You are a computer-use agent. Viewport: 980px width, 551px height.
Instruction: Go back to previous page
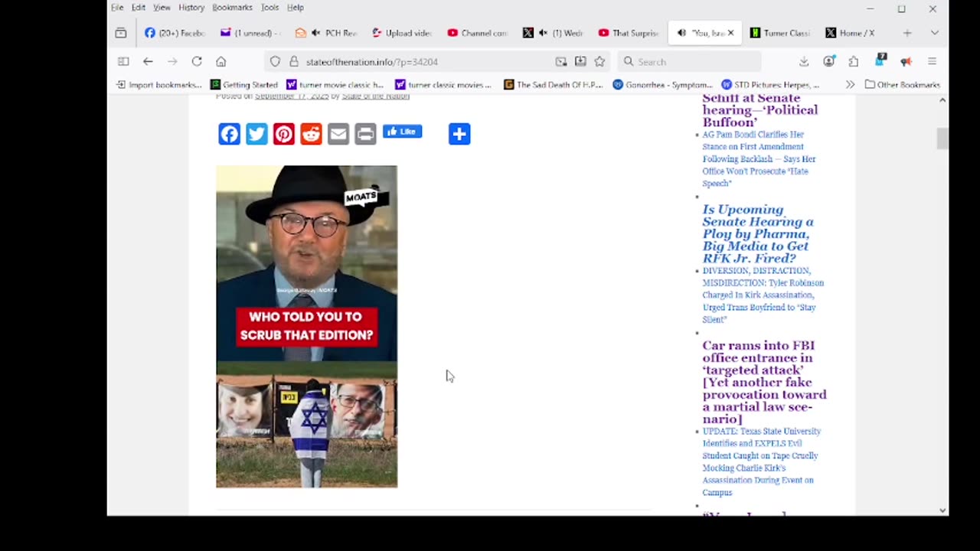(x=148, y=61)
